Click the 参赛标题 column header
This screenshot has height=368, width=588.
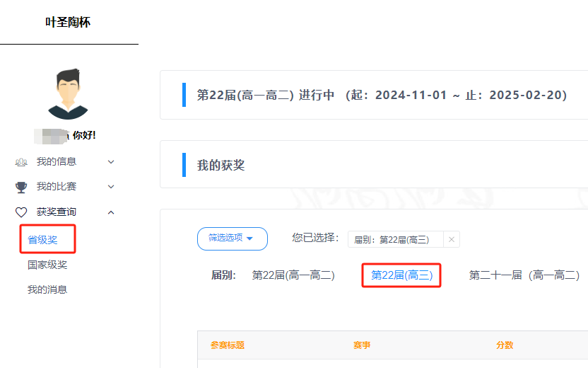pos(228,345)
